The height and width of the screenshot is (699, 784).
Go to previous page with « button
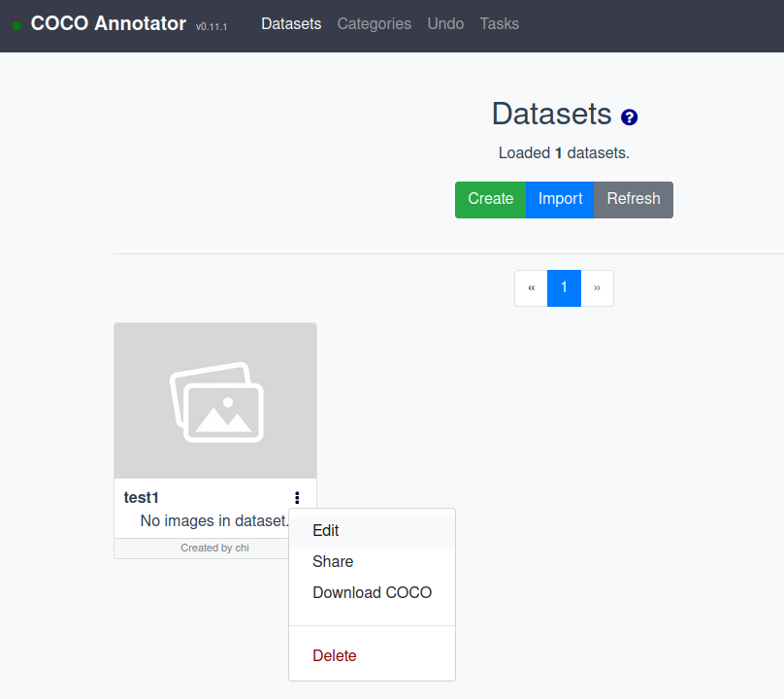point(531,288)
